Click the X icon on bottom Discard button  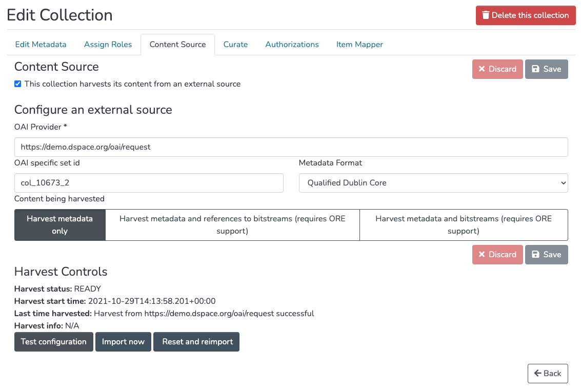click(482, 255)
